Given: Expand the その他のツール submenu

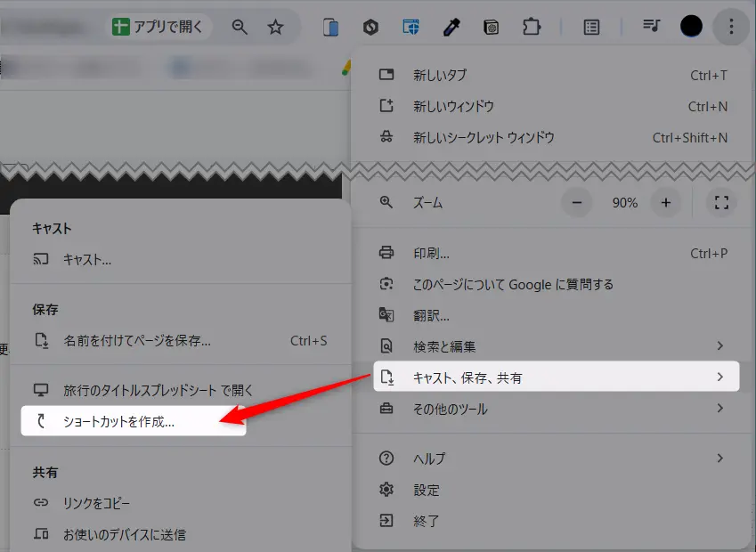Looking at the screenshot, I should coord(552,410).
